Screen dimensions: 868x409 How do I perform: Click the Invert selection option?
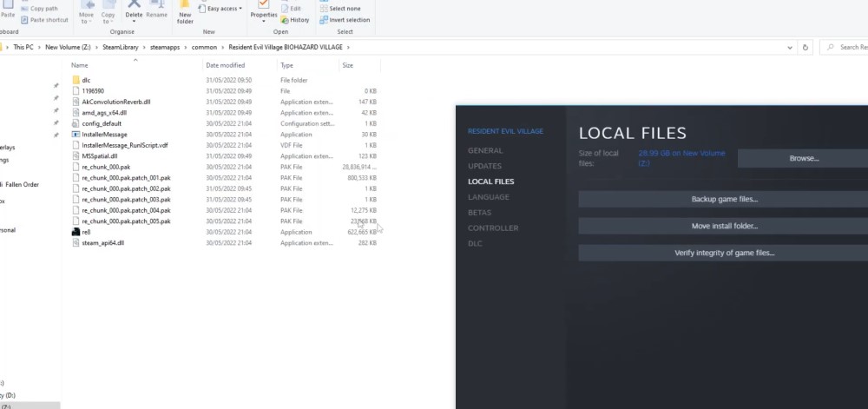pyautogui.click(x=345, y=20)
